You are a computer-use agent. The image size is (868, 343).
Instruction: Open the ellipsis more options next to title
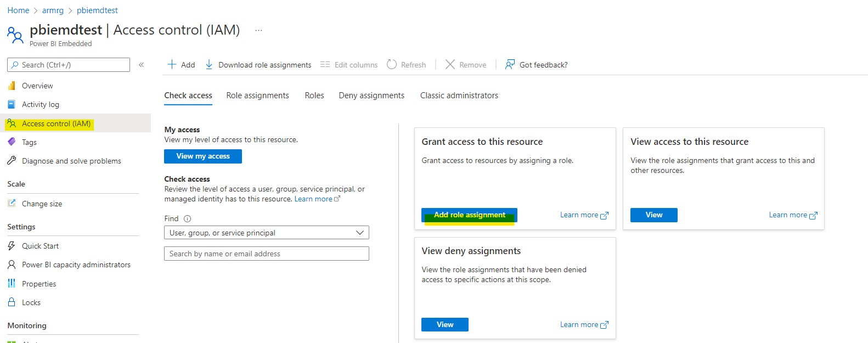259,31
